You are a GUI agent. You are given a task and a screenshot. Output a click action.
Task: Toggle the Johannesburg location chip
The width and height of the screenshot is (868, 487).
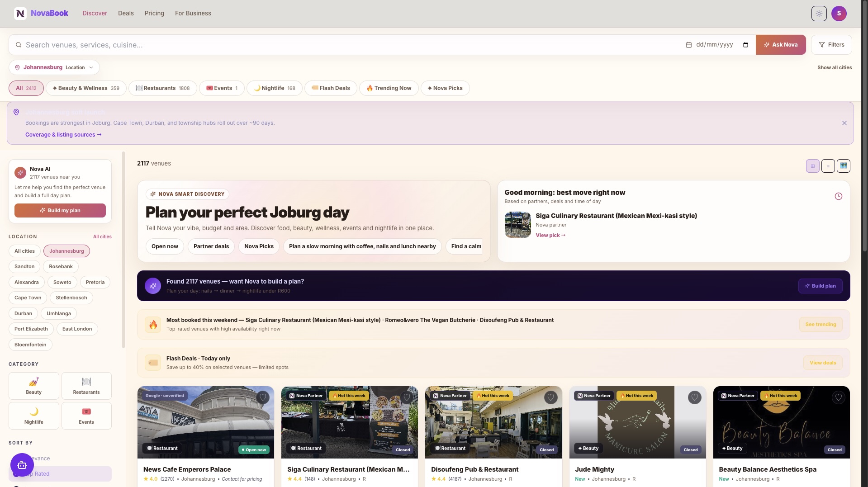66,251
